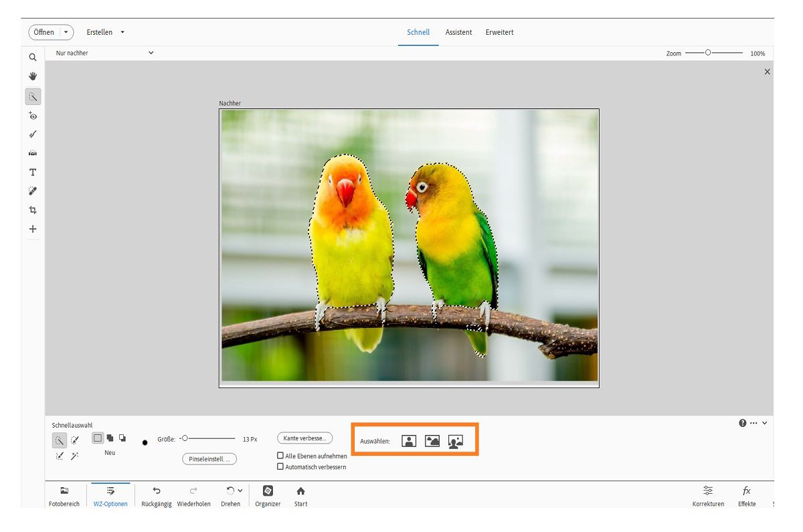Switch to the Assistent tab

[458, 32]
